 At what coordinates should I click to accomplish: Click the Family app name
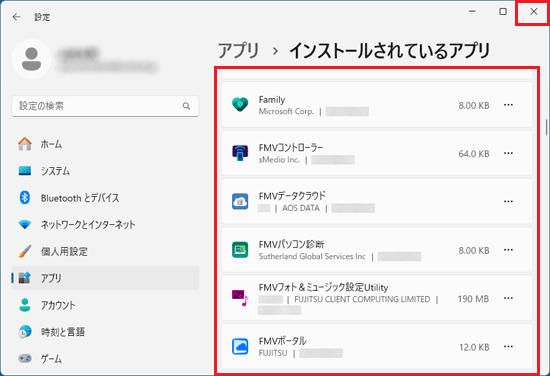(272, 100)
